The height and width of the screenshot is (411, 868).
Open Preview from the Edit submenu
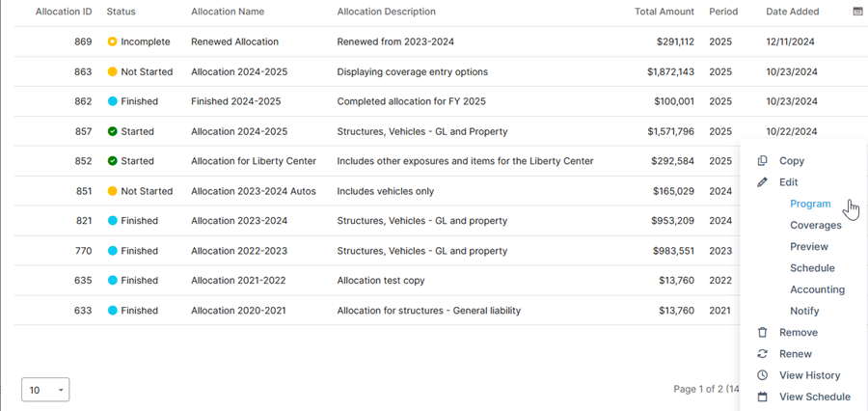(809, 246)
